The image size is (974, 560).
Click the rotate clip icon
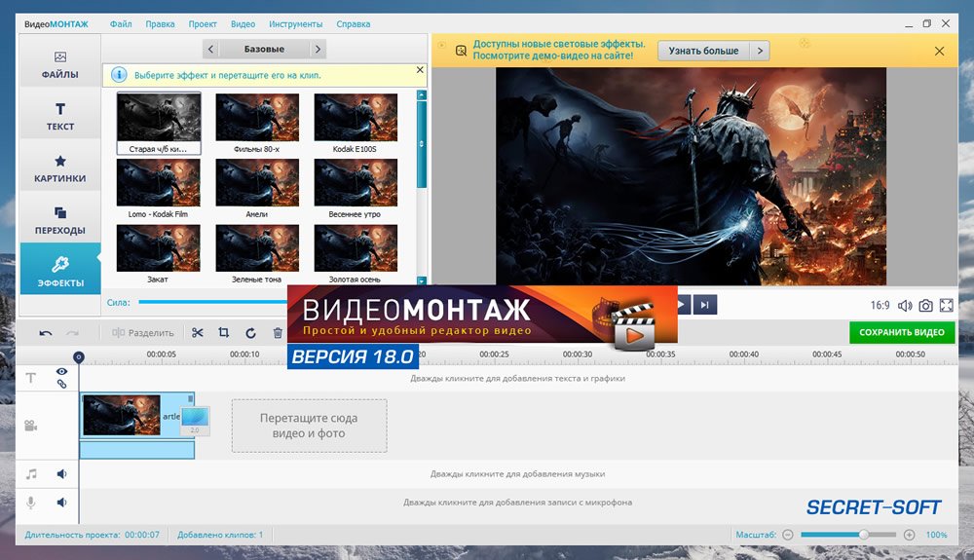coord(250,333)
